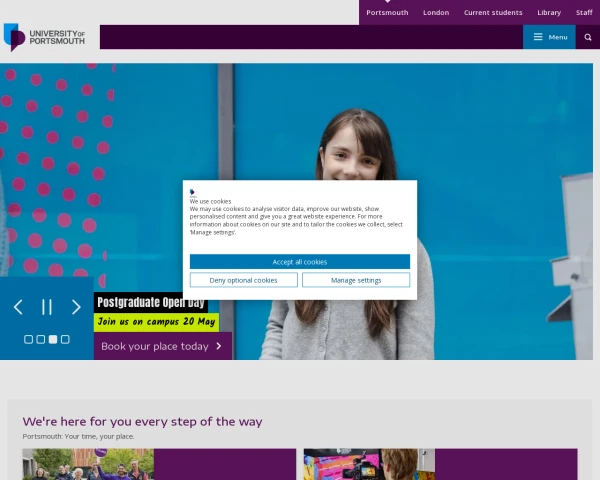Select the second carousel slide indicator

41,340
